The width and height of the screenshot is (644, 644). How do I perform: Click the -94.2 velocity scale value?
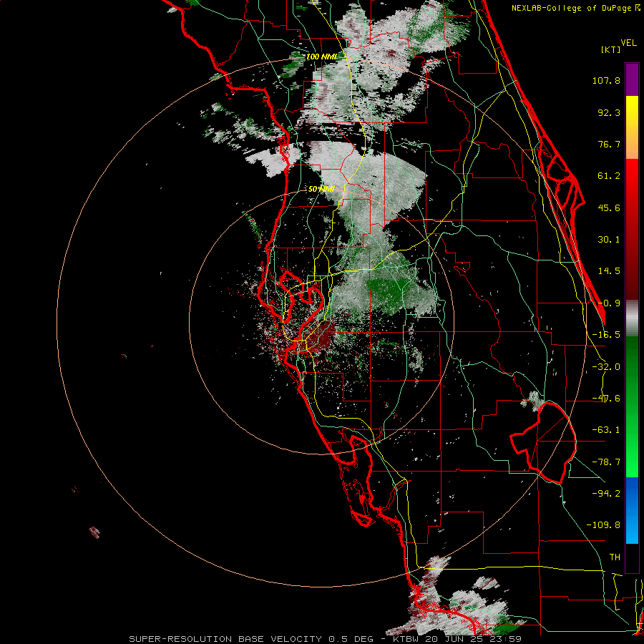[606, 493]
